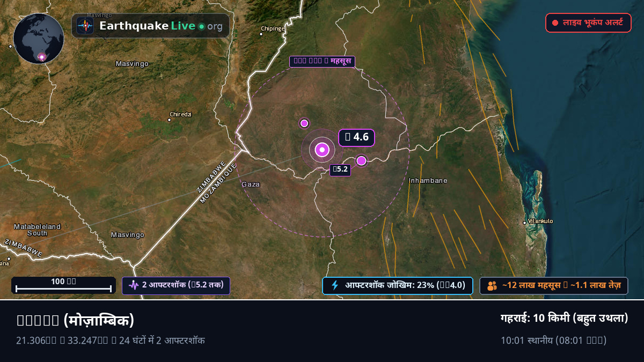Click the Chiredzi town label
The height and width of the screenshot is (362, 644).
tap(180, 114)
